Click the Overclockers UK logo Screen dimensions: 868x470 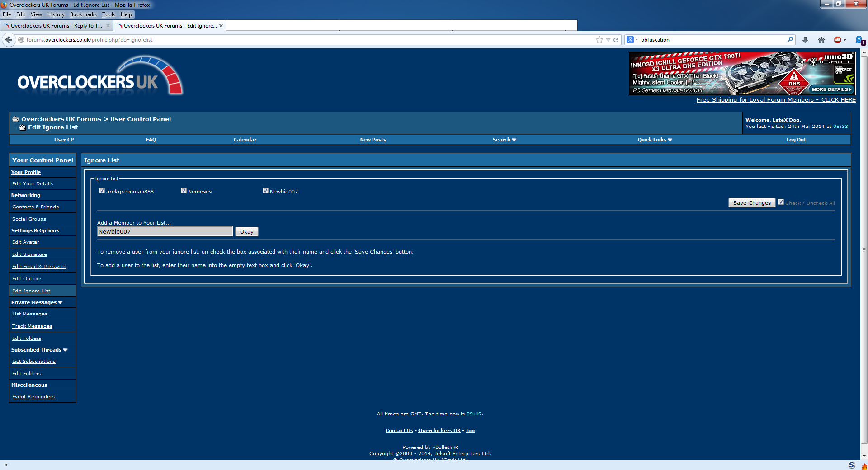pos(99,76)
